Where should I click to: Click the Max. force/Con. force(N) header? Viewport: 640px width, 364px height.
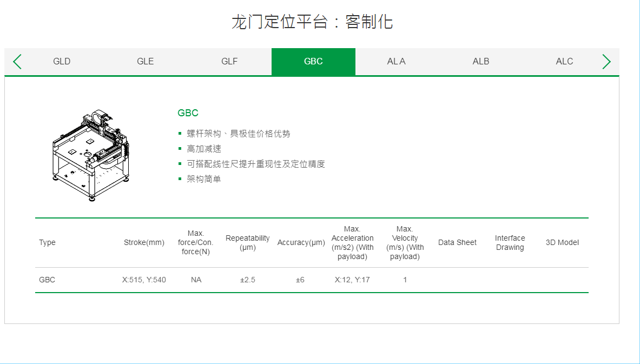[x=195, y=242]
